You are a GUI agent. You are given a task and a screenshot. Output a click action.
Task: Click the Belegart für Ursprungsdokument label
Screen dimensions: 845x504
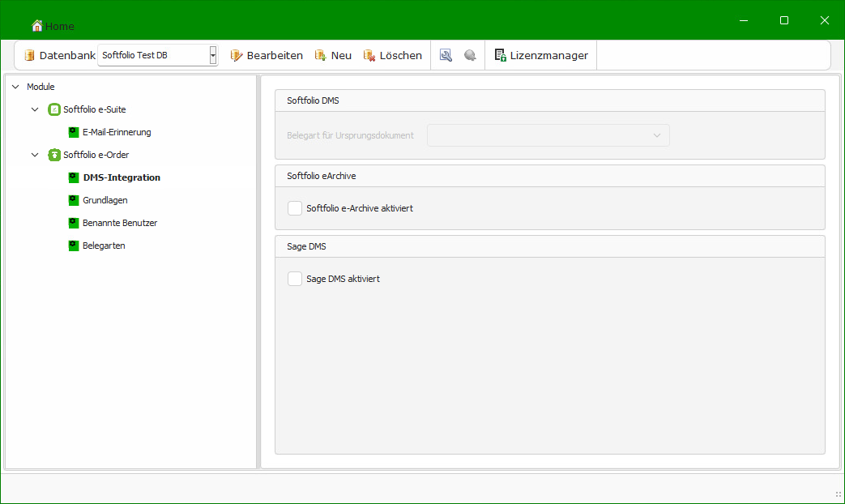pos(350,135)
